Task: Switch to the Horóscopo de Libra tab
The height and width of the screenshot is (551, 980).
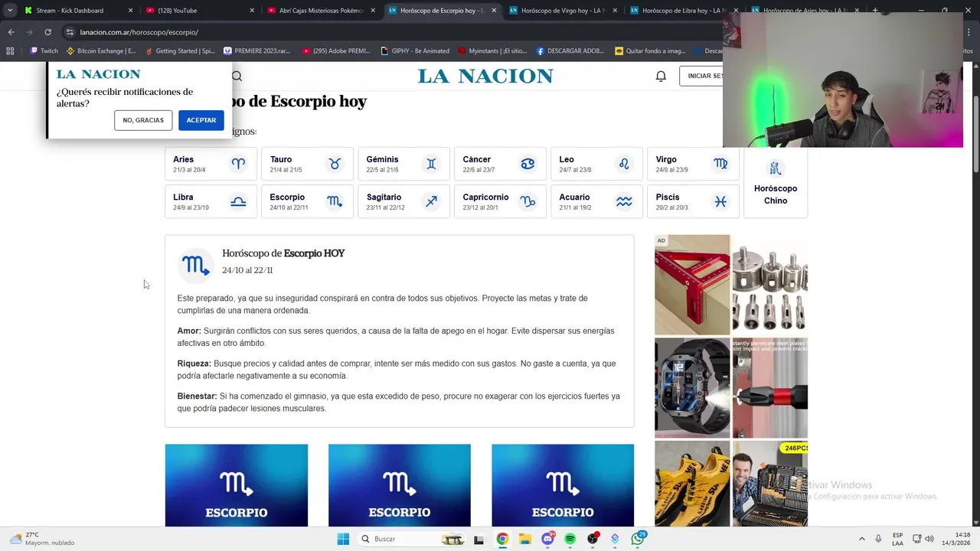Action: 684,11
